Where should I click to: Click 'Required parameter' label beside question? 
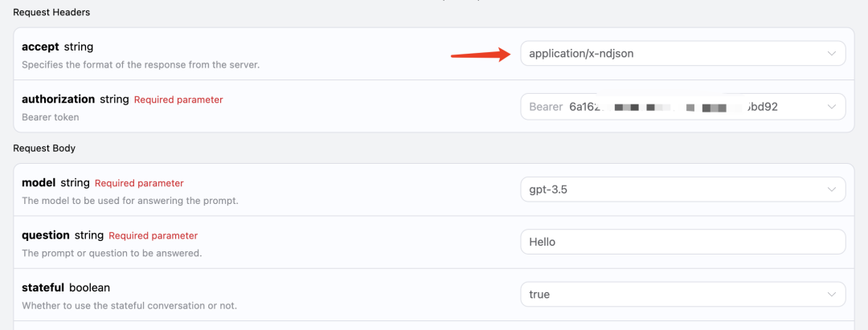(153, 235)
